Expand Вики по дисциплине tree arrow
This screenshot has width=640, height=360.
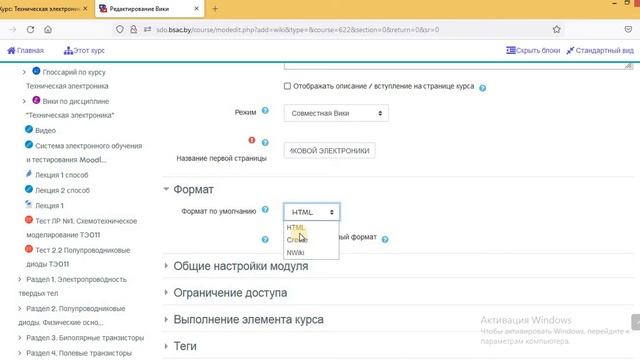coord(24,101)
